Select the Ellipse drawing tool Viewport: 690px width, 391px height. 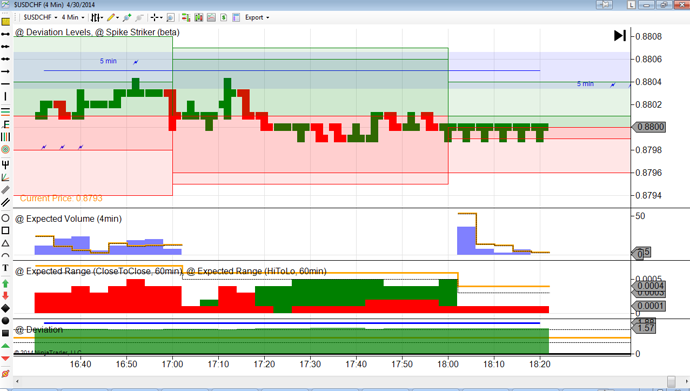tap(5, 218)
